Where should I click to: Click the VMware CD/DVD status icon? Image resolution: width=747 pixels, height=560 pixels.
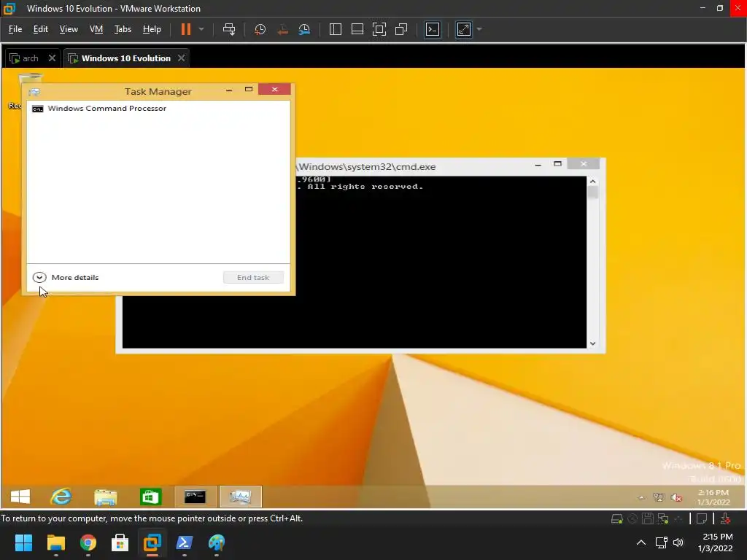[x=632, y=518]
